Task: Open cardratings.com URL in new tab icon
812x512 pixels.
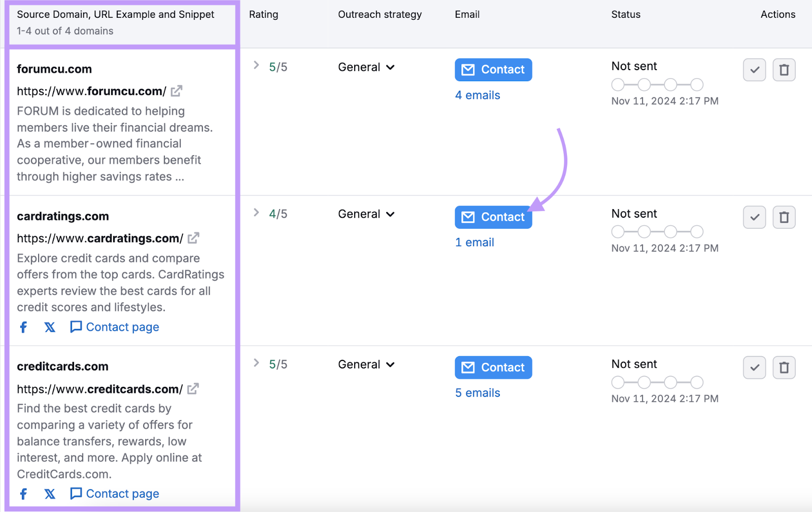Action: click(x=193, y=238)
